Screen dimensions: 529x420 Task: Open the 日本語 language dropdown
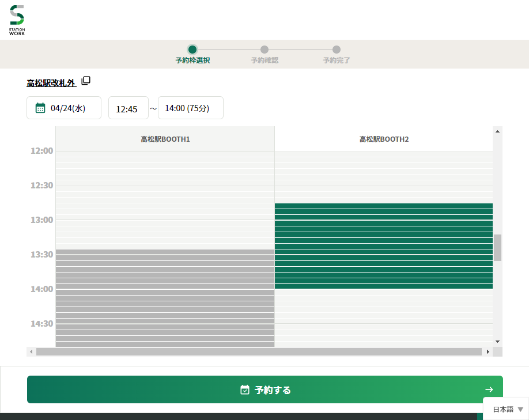click(x=507, y=409)
